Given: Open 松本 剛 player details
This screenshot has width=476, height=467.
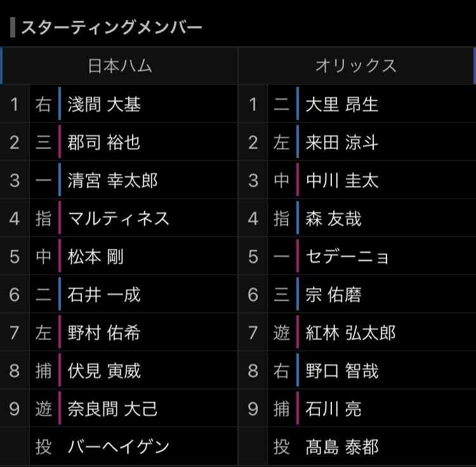Looking at the screenshot, I should coord(96,257).
